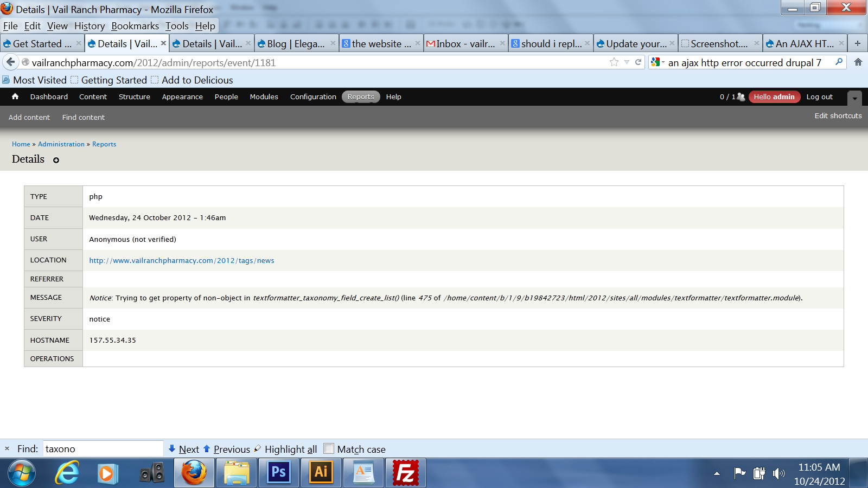Open Appearance in the admin toolbar
This screenshot has height=488, width=868.
(182, 97)
